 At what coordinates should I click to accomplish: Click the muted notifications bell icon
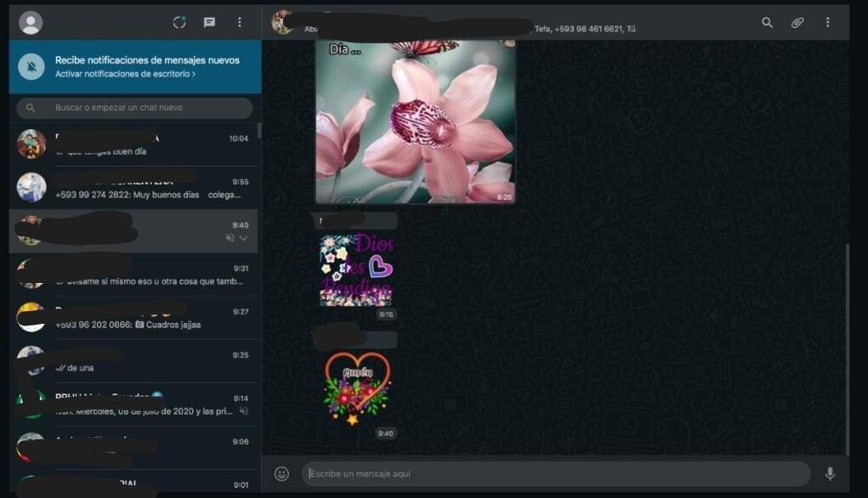click(x=31, y=66)
